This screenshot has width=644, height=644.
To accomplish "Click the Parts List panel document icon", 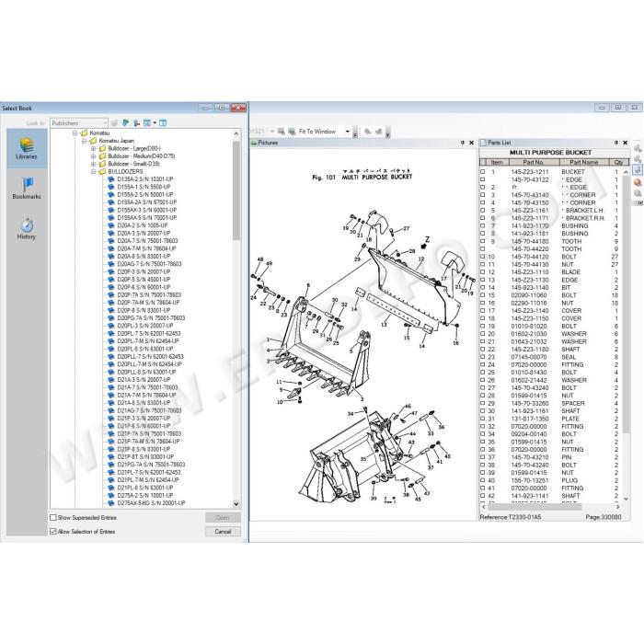I will point(483,143).
